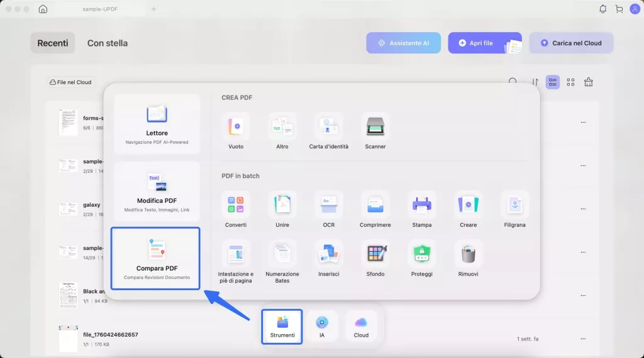Open more options for 14/29 sample row

(583, 252)
